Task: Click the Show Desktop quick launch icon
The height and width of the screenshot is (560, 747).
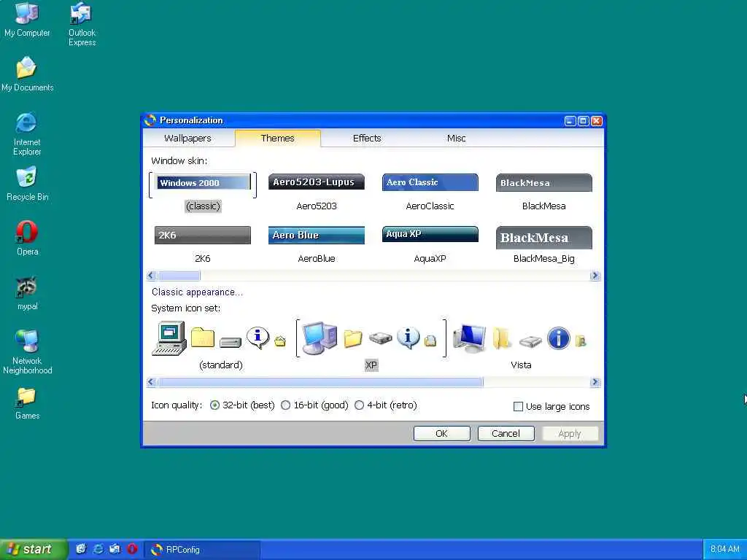Action: [82, 549]
